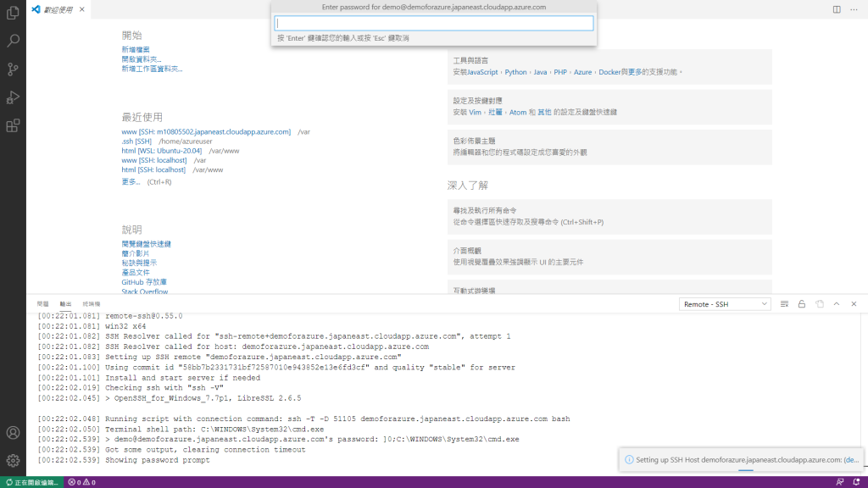
Task: Click the 新增工作區資料夾 link
Action: pos(152,69)
